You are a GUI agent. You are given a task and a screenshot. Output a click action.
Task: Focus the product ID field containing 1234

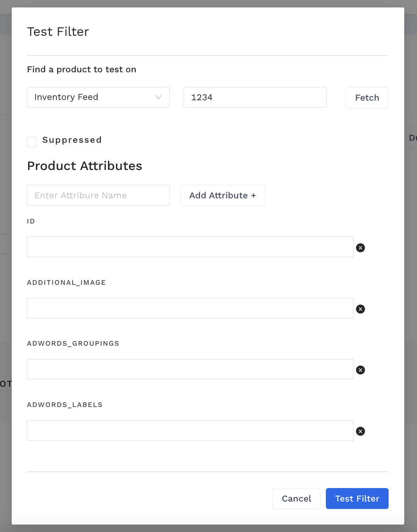pos(255,97)
